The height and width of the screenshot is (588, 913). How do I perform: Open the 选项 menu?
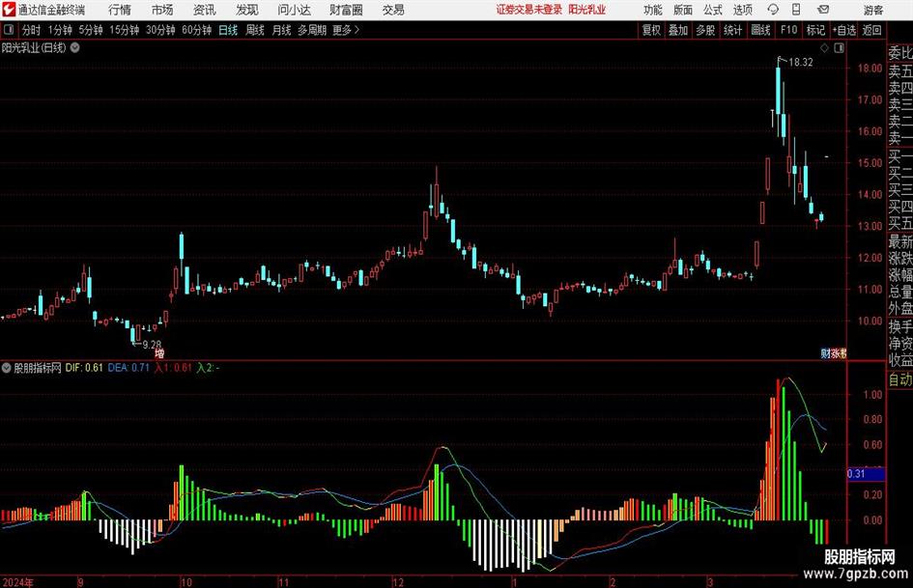tap(742, 10)
